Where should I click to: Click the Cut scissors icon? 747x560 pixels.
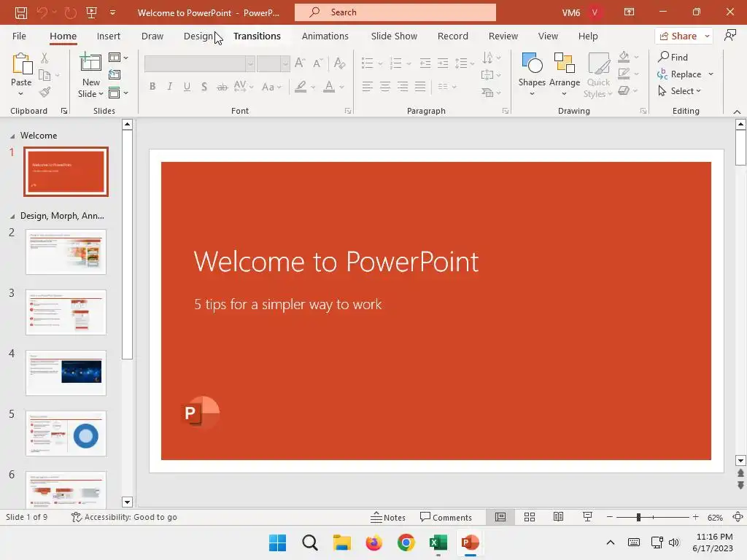44,58
